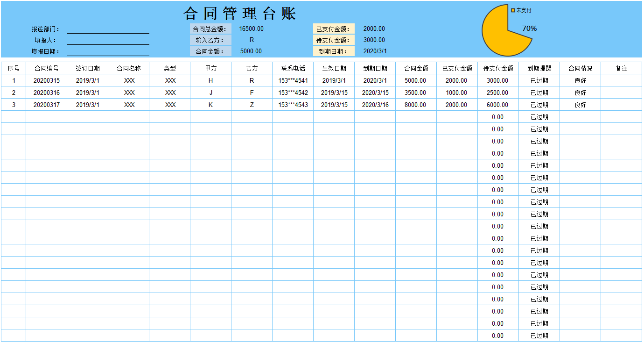The width and height of the screenshot is (644, 343).
Task: Select the 到期提醒 column header
Action: pyautogui.click(x=539, y=68)
